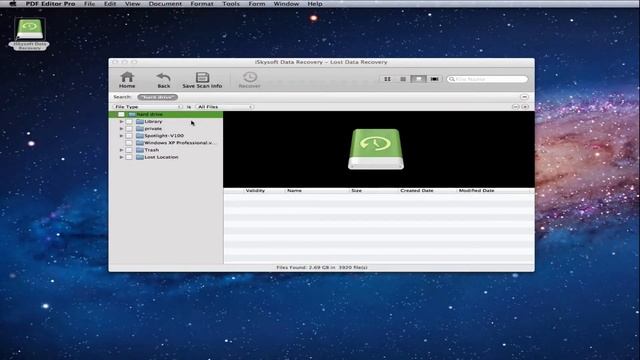Open the Edit menu
Viewport: 640px width, 360px height.
pos(110,4)
